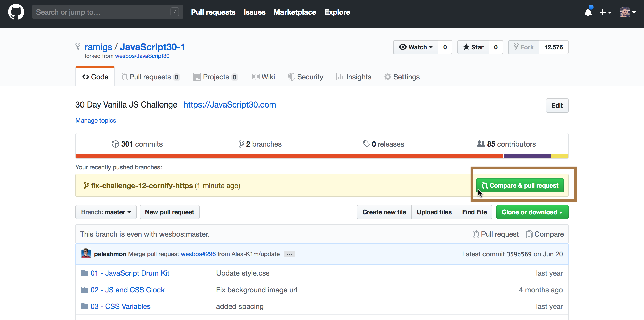The image size is (644, 320).
Task: Open the 03 - CSS Variables folder
Action: (x=120, y=306)
